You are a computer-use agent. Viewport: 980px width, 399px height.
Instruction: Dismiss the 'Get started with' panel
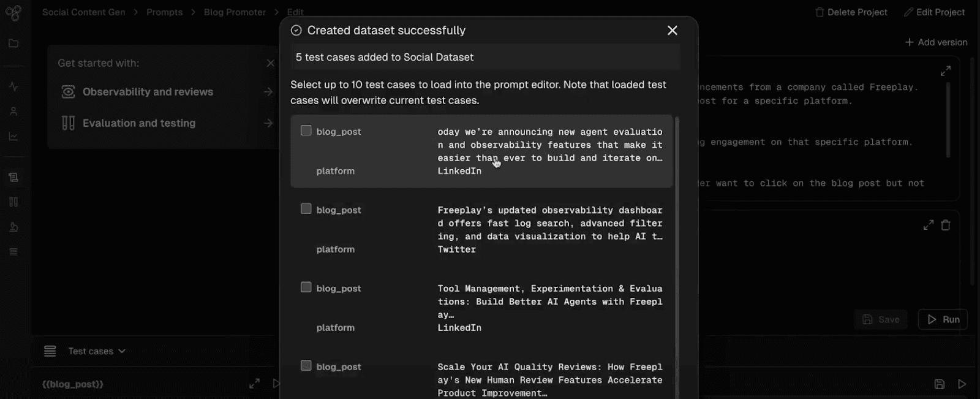tap(271, 63)
